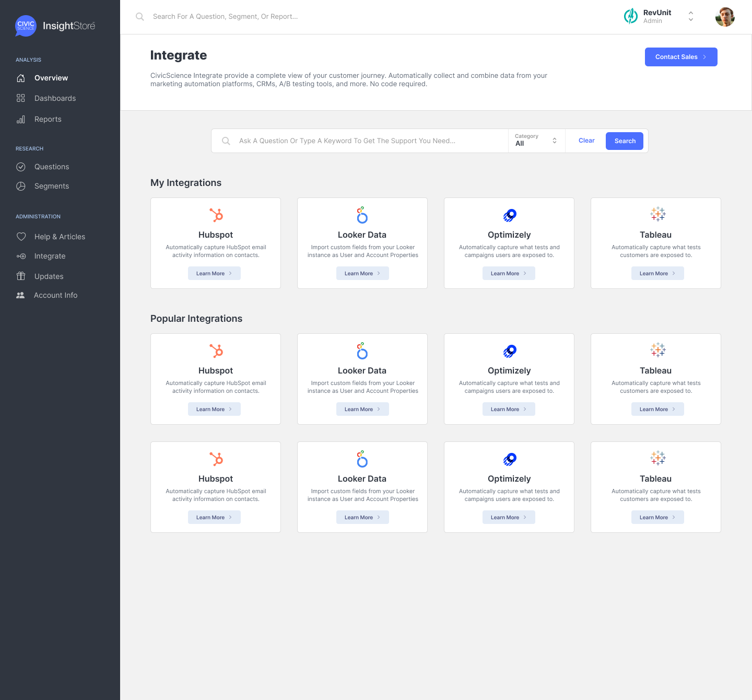This screenshot has height=700, width=752.
Task: Go to Dashboards in the sidebar
Action: coord(55,98)
